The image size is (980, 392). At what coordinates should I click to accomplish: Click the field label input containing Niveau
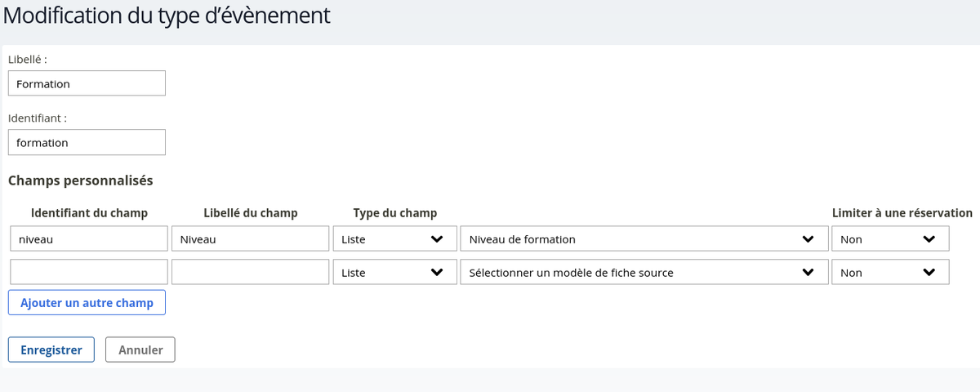250,238
